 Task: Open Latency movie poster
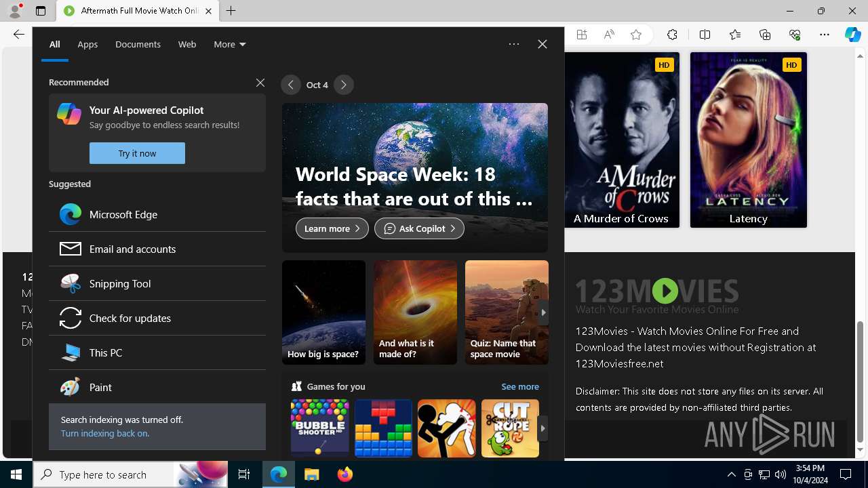[x=749, y=140]
